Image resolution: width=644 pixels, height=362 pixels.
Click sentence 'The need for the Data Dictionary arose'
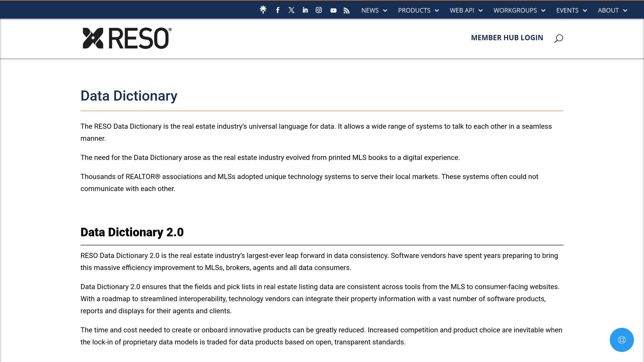click(270, 157)
